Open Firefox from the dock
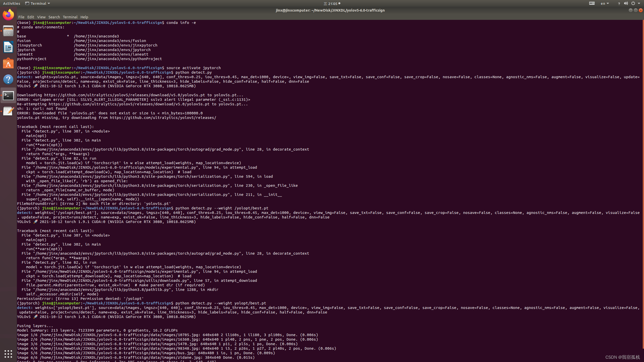The height and width of the screenshot is (362, 644). click(8, 15)
